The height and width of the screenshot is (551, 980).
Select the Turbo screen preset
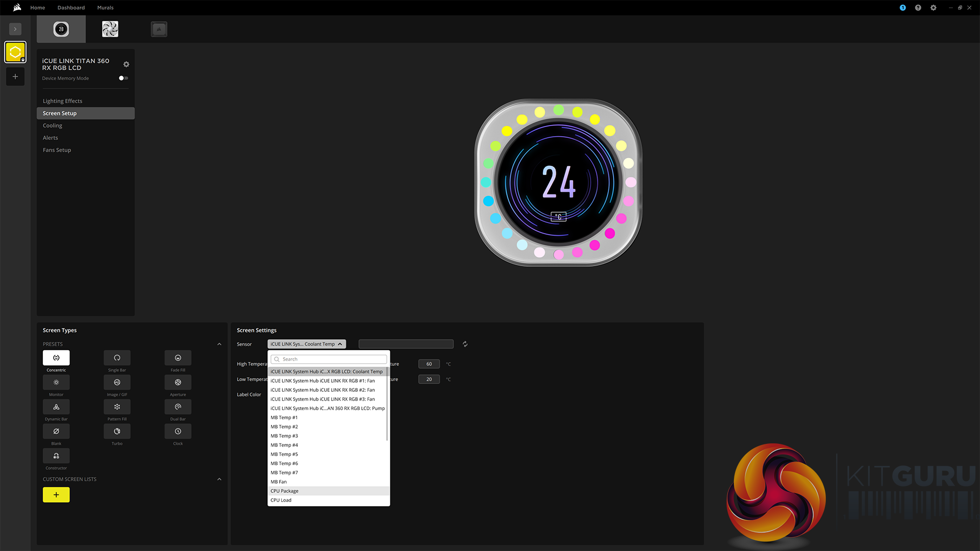117,431
